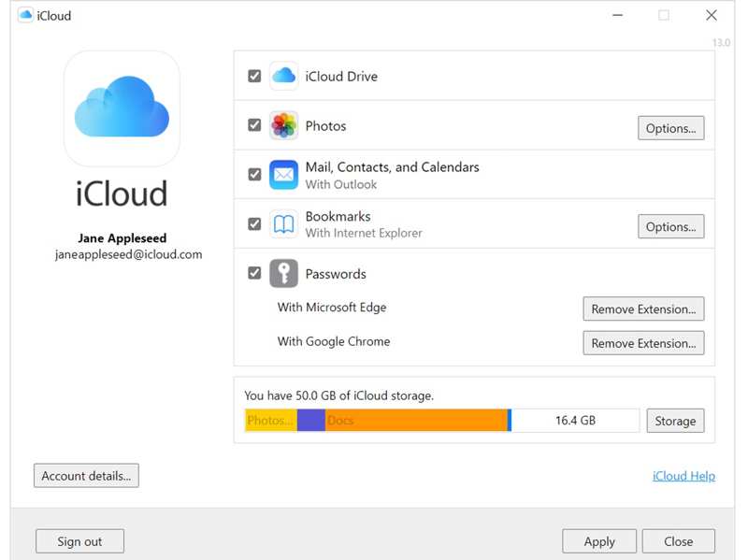748x560 pixels.
Task: Click the Mail envelope icon
Action: tap(284, 175)
